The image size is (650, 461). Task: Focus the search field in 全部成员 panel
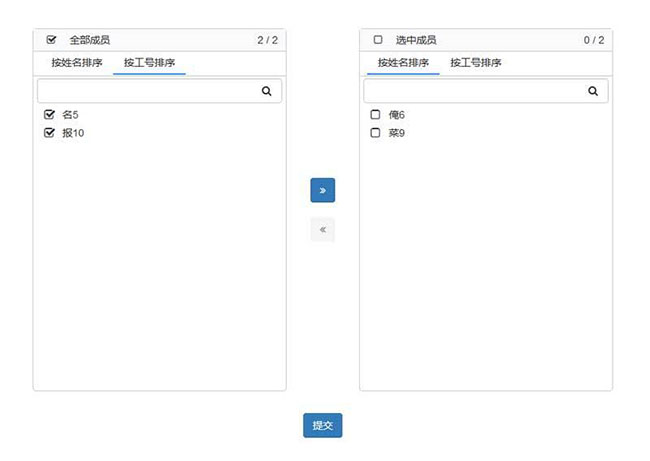click(x=148, y=91)
